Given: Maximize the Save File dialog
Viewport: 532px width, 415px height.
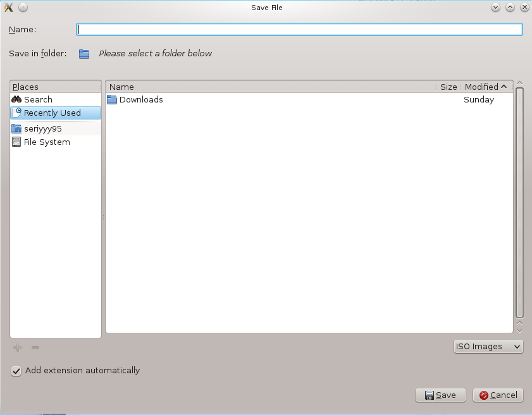Looking at the screenshot, I should (x=510, y=7).
